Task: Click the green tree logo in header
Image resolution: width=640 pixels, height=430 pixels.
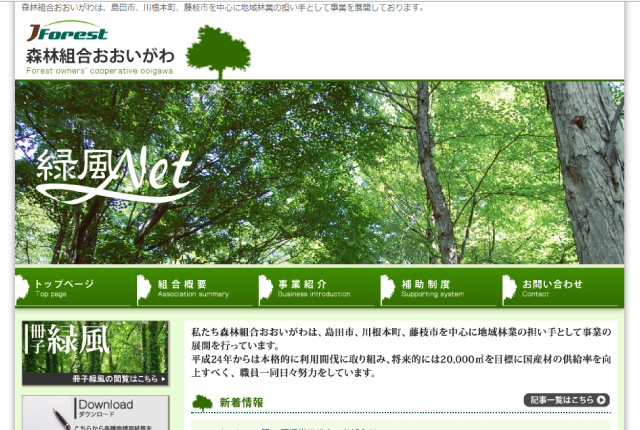Action: (x=218, y=52)
